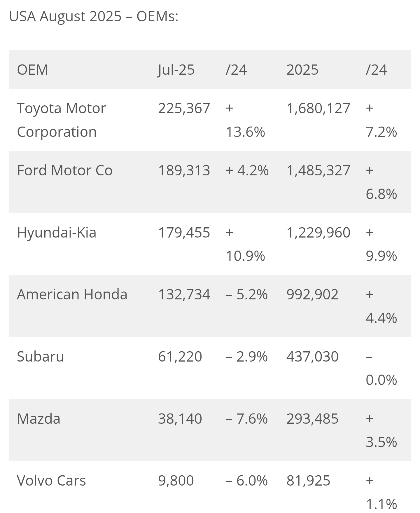
Task: Select the Mazda name cell
Action: pos(38,419)
